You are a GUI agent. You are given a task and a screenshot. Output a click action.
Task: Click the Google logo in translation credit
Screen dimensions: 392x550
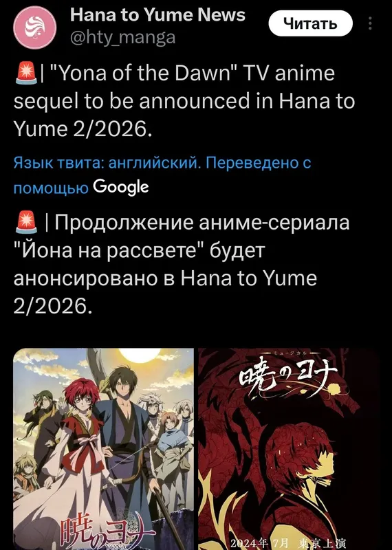[x=121, y=187]
